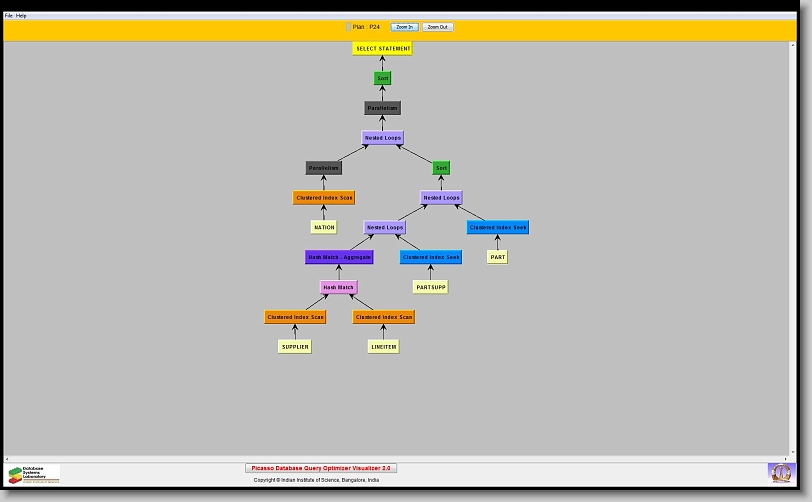Click the institute emblem icon at bottom right

[779, 472]
